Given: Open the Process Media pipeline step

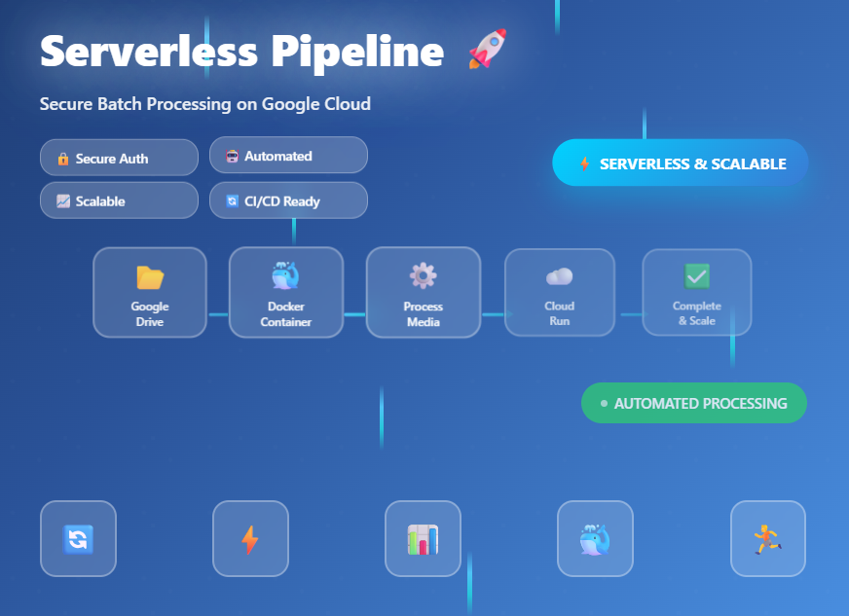Looking at the screenshot, I should [x=424, y=292].
